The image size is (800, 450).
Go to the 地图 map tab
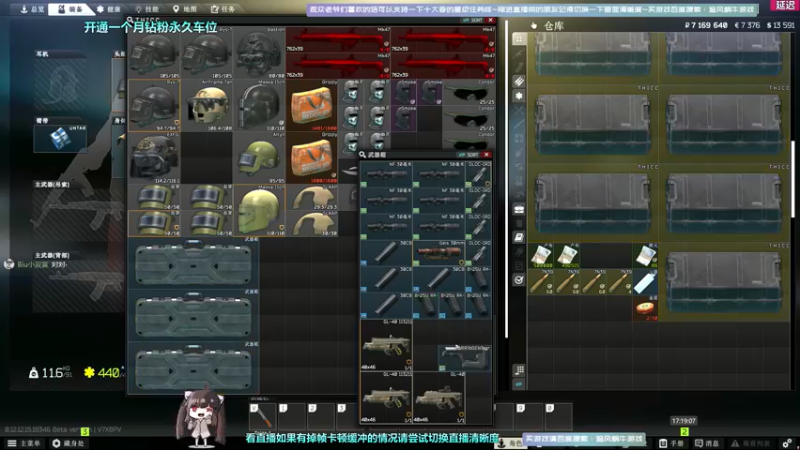click(184, 9)
